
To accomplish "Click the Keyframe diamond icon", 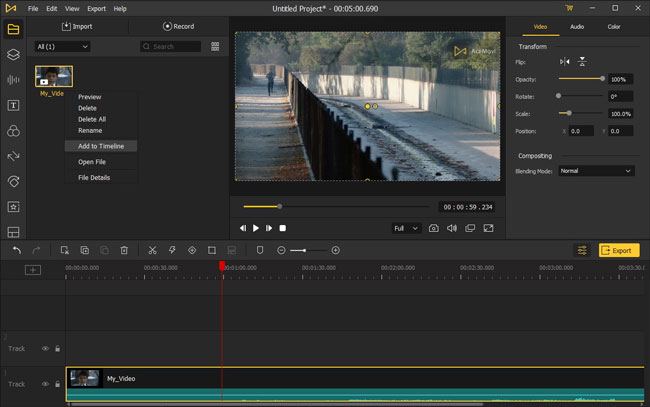I will (x=192, y=250).
